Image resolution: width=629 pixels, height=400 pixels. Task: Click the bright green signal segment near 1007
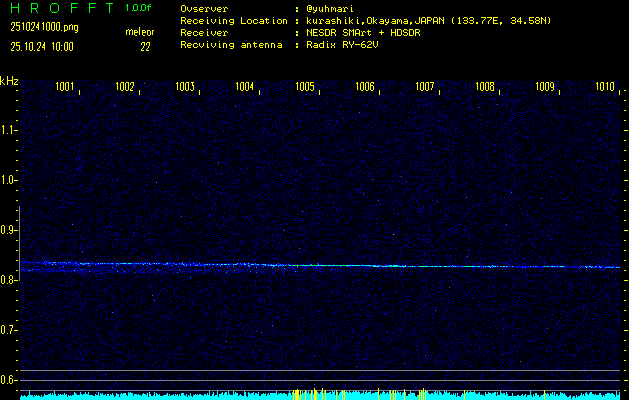click(x=420, y=266)
